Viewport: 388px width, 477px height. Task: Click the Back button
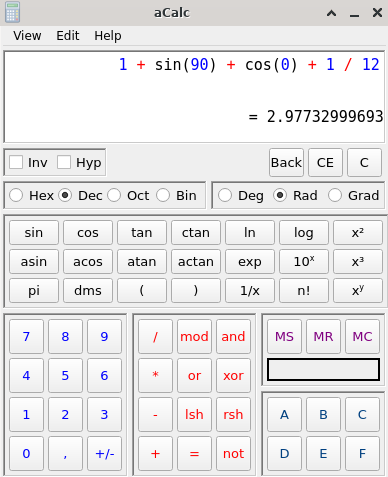click(286, 163)
